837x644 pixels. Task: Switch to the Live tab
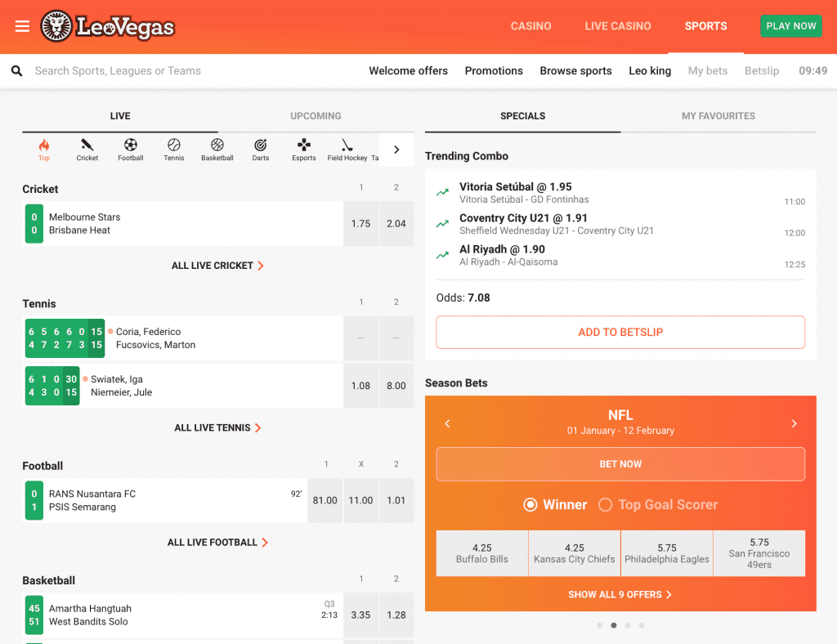click(x=120, y=116)
